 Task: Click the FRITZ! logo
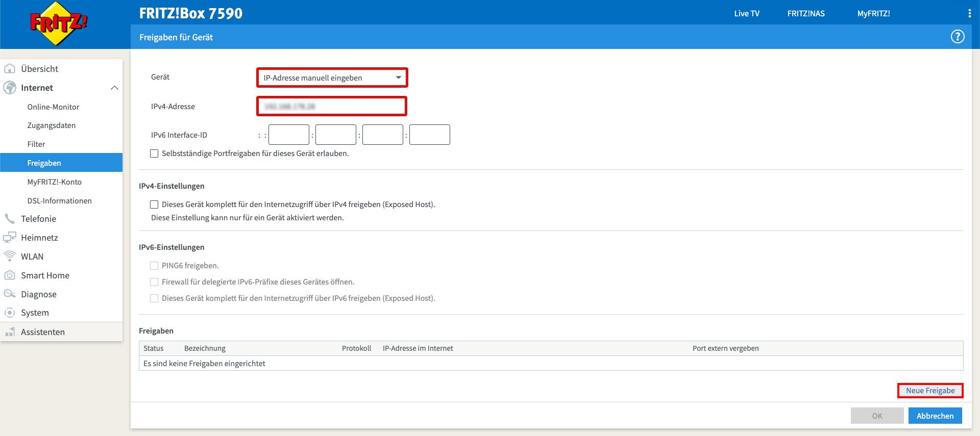[x=59, y=23]
